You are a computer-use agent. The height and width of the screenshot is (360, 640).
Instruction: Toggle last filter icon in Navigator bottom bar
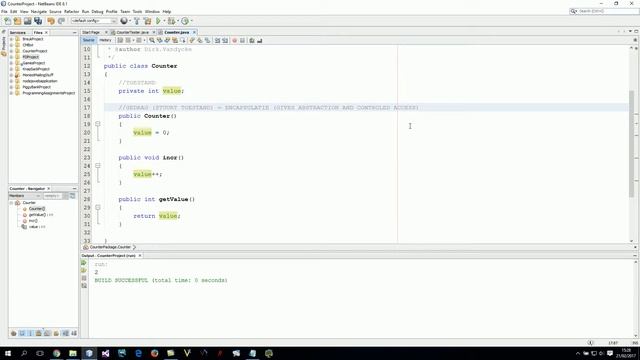pos(74,333)
